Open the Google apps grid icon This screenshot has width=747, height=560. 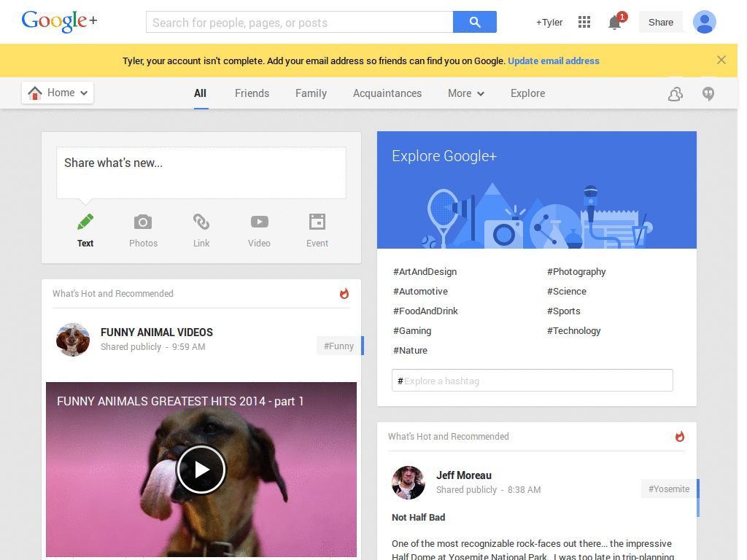click(584, 22)
